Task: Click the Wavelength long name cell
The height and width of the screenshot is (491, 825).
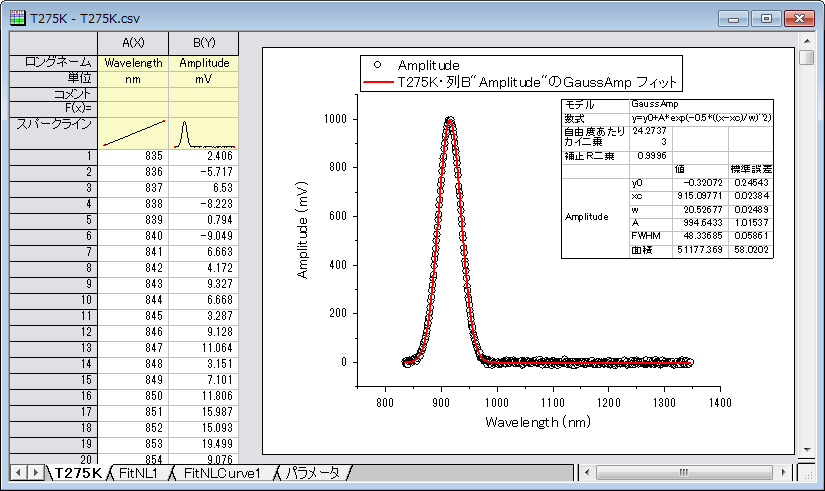Action: click(x=133, y=63)
